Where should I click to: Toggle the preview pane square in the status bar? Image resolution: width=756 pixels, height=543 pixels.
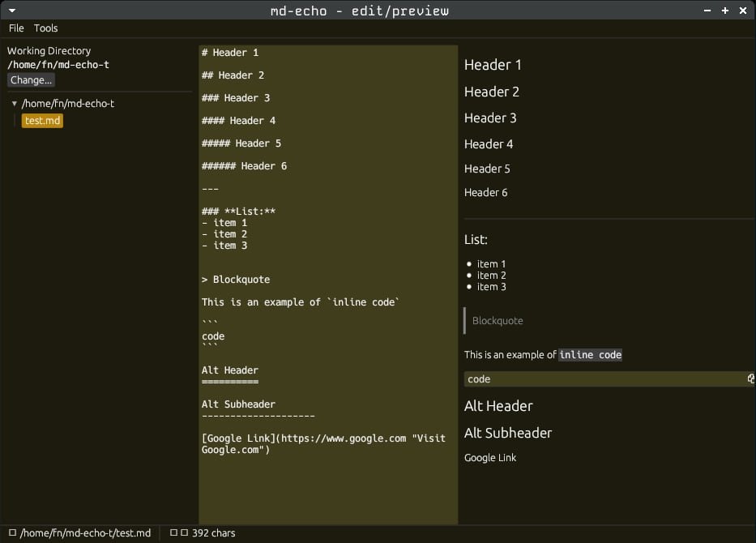tap(183, 533)
